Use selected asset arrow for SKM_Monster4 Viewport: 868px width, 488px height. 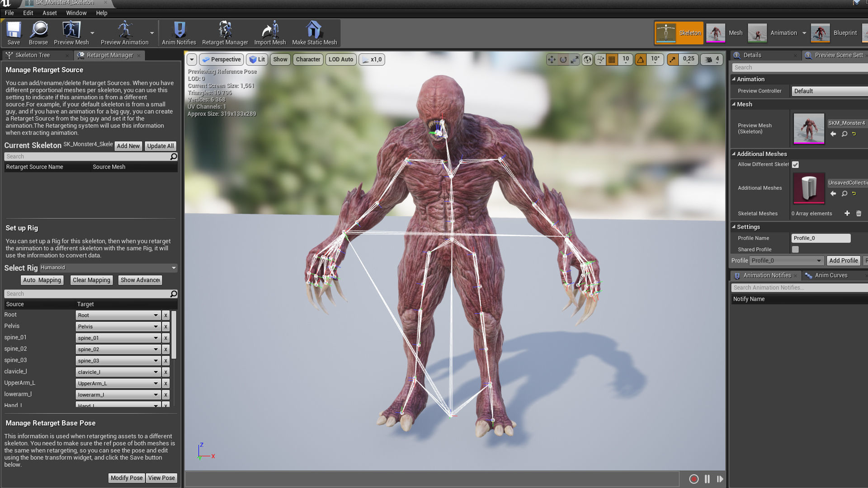(x=833, y=134)
